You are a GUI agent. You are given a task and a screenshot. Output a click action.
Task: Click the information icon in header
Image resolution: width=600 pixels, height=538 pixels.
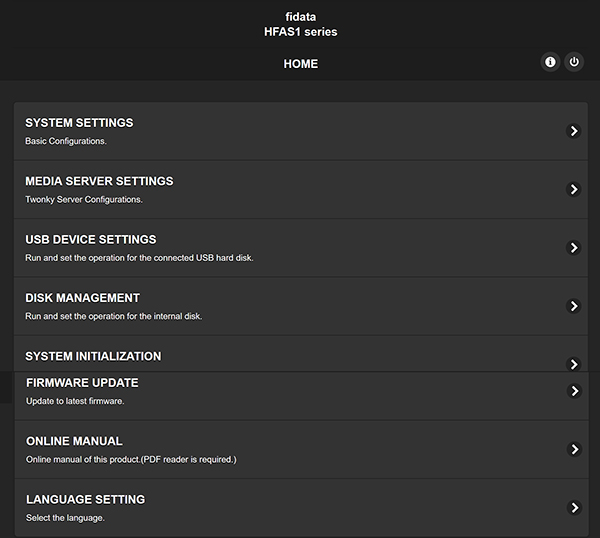pyautogui.click(x=550, y=62)
